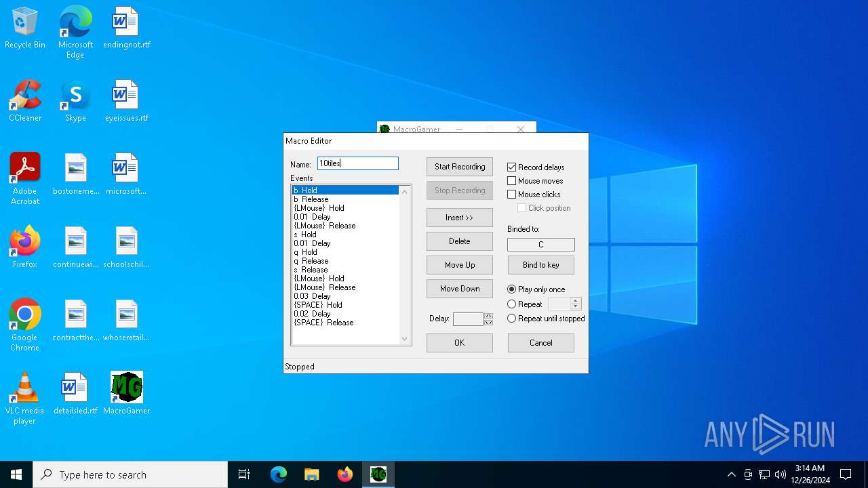This screenshot has height=488, width=868.
Task: Delete the selected event
Action: 459,241
